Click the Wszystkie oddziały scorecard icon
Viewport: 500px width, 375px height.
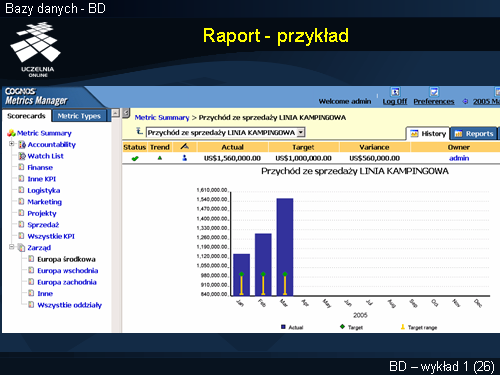pyautogui.click(x=31, y=305)
